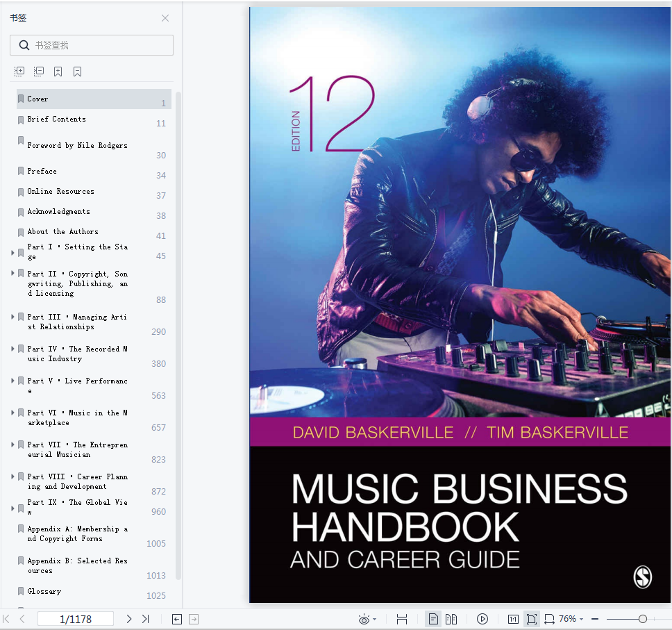672x630 pixels.
Task: Go to next page arrow
Action: pos(129,619)
